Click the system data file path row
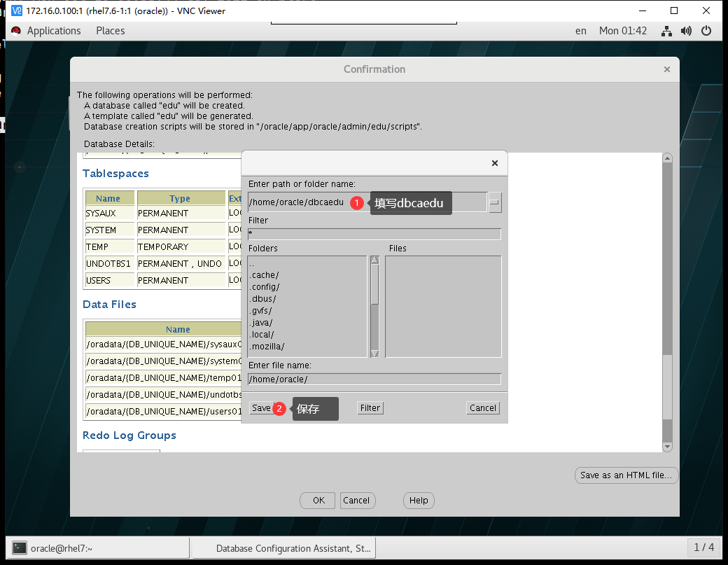 164,361
